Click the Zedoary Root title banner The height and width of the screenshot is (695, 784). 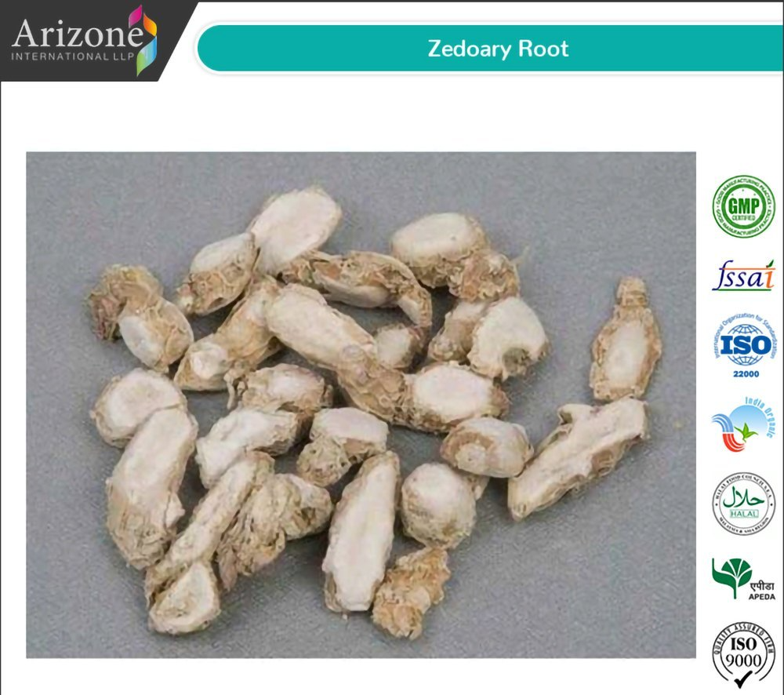(x=490, y=48)
